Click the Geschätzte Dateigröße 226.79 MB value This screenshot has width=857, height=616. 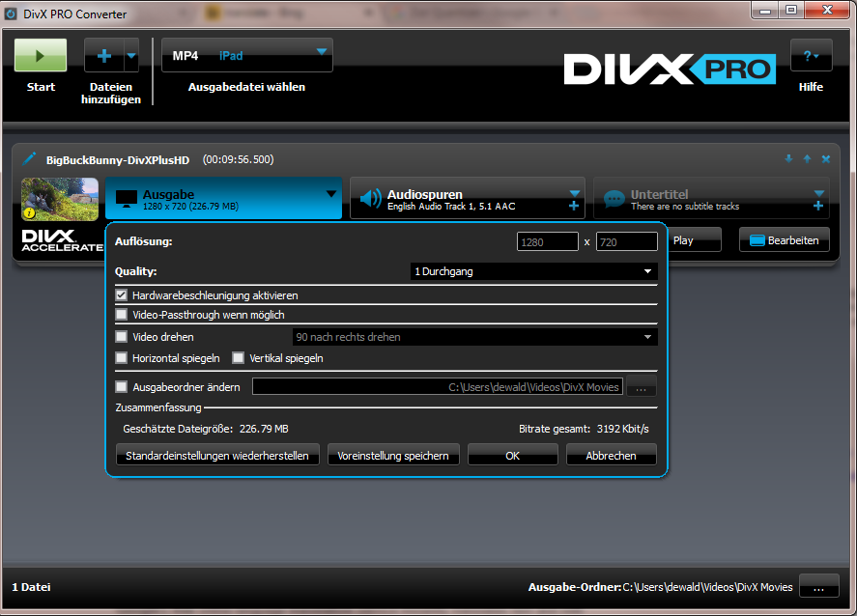264,429
